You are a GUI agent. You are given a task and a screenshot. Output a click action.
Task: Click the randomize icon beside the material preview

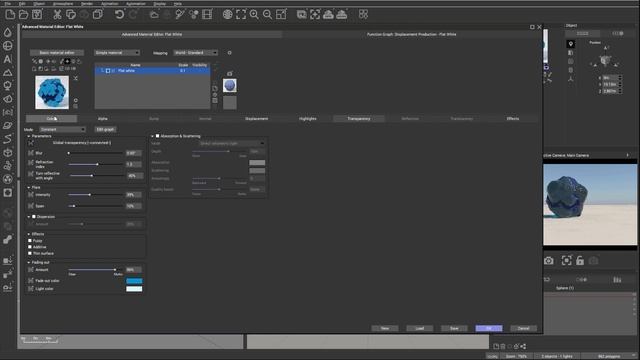[76, 78]
